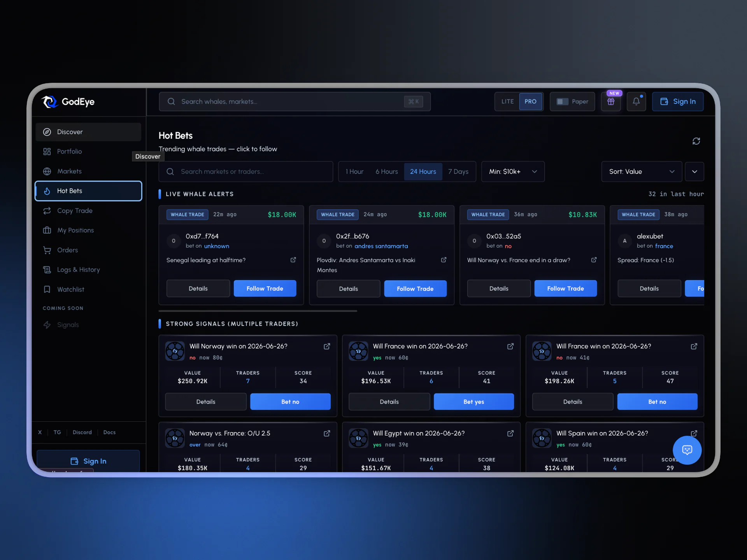747x560 pixels.
Task: Open Markets in sidebar
Action: coord(88,171)
